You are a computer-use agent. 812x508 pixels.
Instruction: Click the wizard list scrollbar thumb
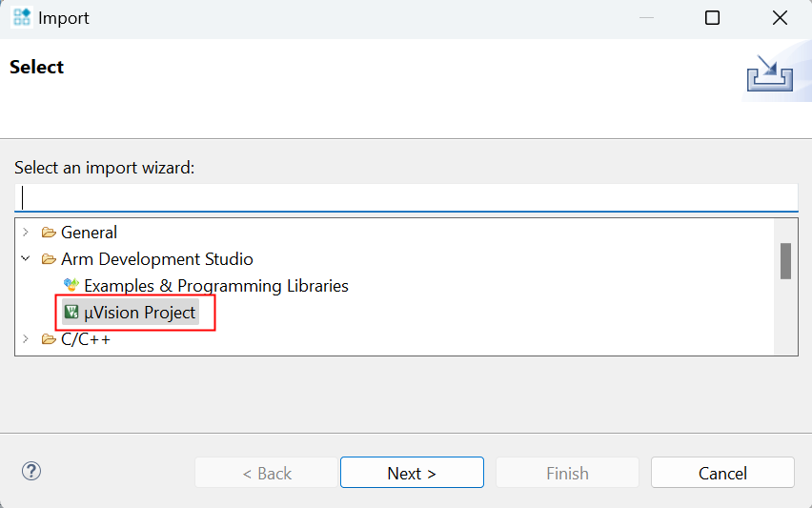coord(785,261)
